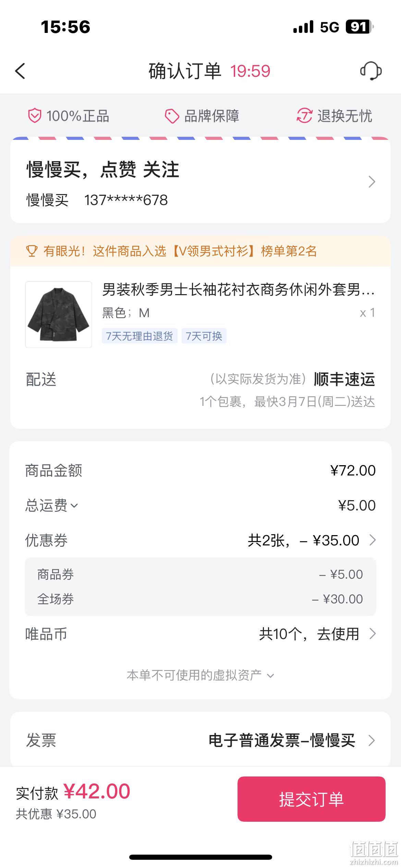Tap the trophy icon in ranking banner

pos(32,251)
